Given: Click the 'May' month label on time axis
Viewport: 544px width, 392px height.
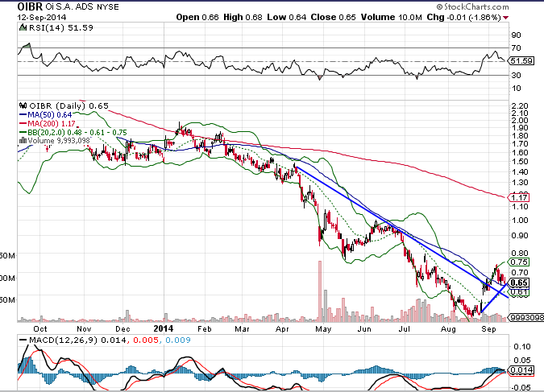Looking at the screenshot, I should coord(323,328).
